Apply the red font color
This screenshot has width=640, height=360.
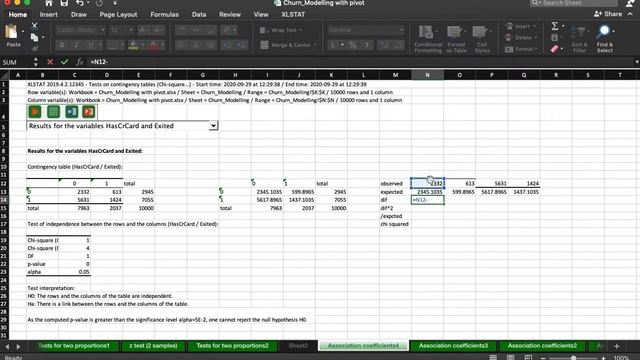153,45
